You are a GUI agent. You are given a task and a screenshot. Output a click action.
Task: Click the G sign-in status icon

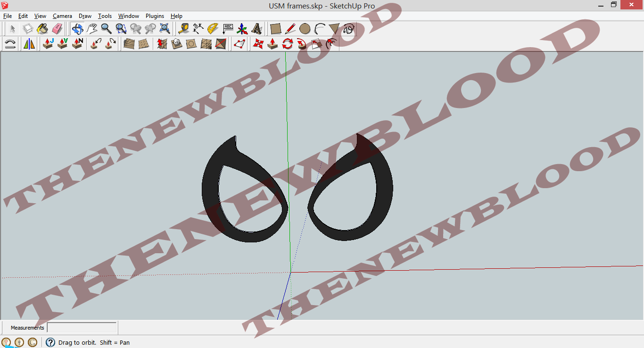click(33, 342)
